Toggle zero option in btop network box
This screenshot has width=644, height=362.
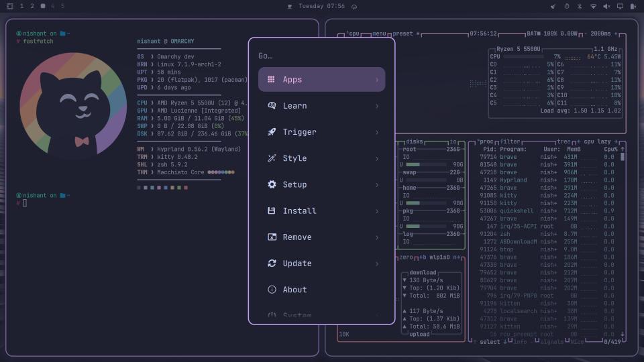tap(406, 257)
